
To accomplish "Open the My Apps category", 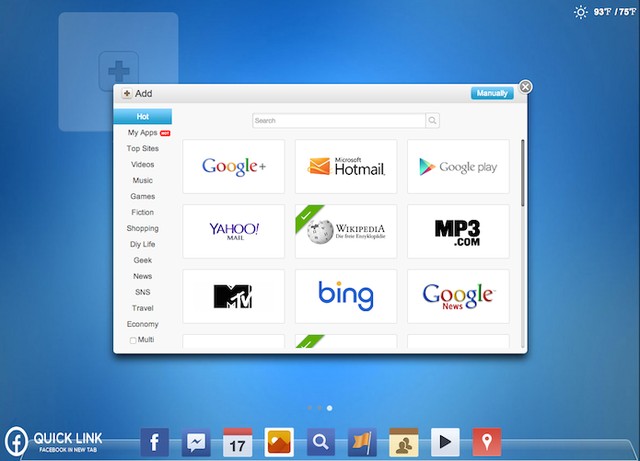I will (x=142, y=133).
